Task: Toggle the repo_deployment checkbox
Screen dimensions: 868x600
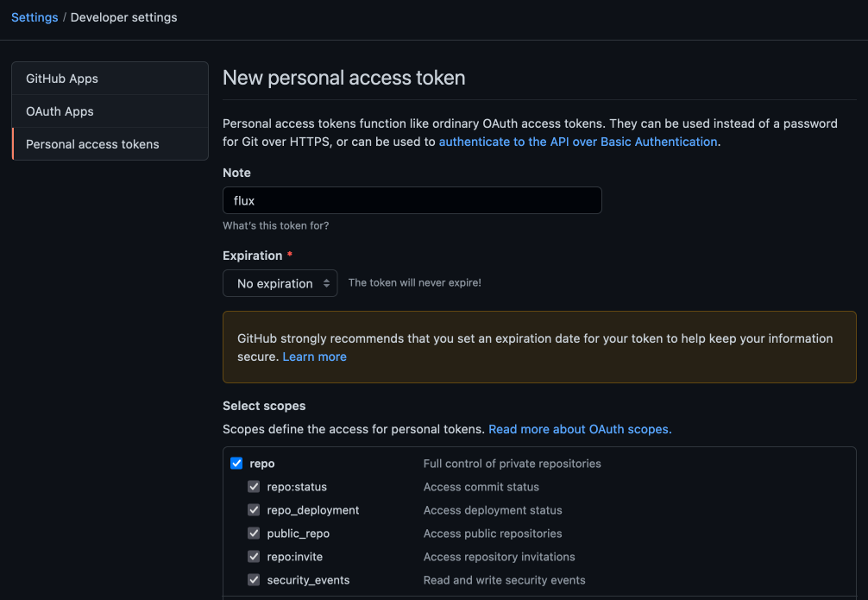Action: coord(254,510)
